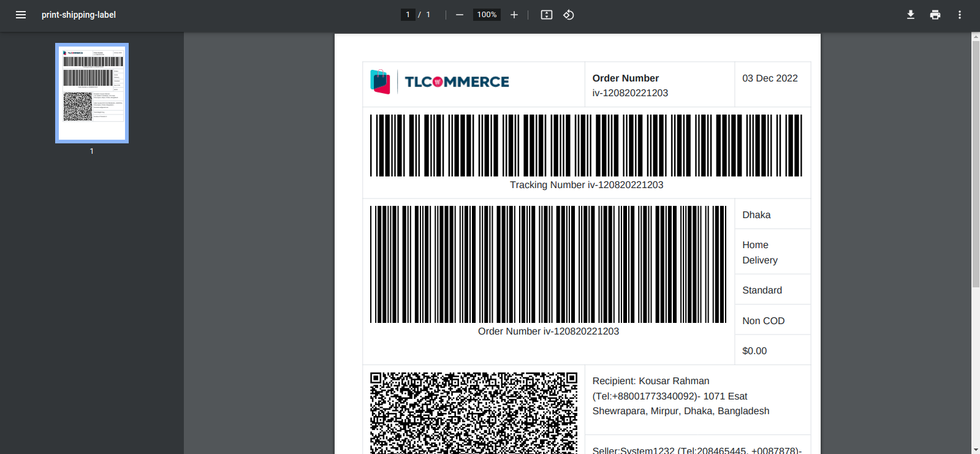The width and height of the screenshot is (980, 454).
Task: Select the page 1 thumbnail in sidebar
Action: [92, 93]
